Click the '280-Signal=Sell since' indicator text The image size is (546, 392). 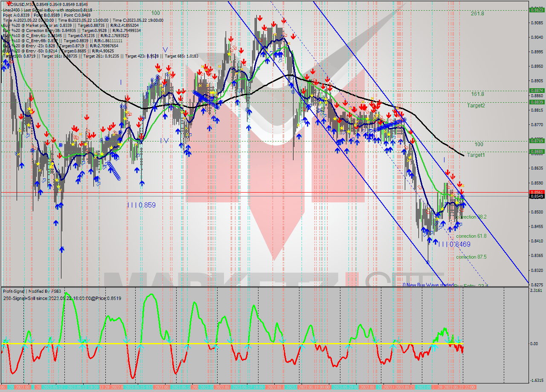(62, 298)
